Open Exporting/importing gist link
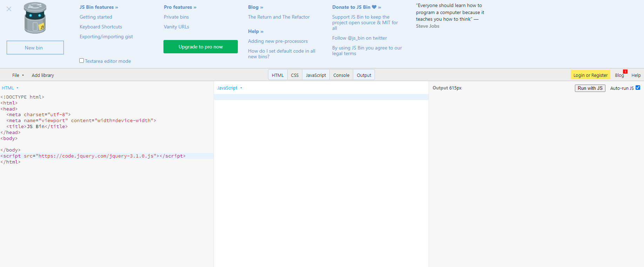The height and width of the screenshot is (267, 644). 106,36
